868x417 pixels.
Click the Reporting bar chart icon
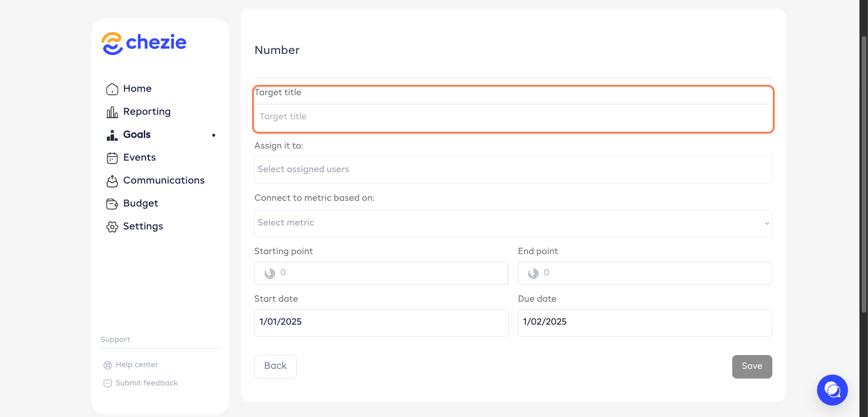coord(112,112)
